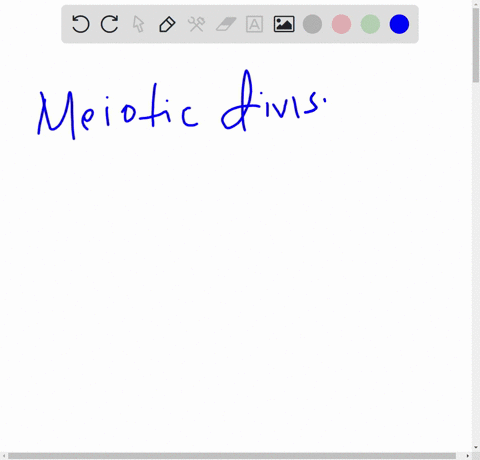Click the scroll down arrow
This screenshot has height=460, width=480.
point(476,448)
